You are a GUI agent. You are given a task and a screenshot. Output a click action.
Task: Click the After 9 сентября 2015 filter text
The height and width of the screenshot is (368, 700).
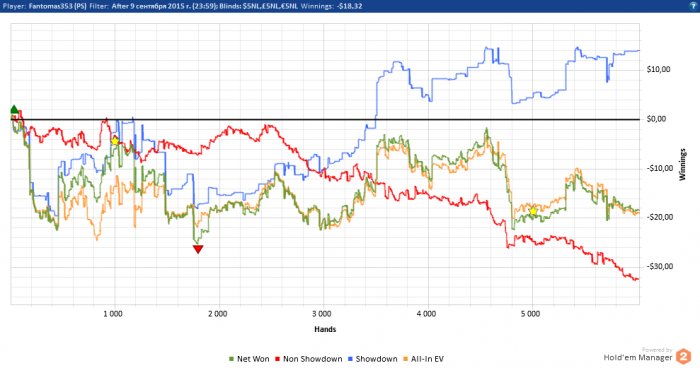tap(164, 6)
